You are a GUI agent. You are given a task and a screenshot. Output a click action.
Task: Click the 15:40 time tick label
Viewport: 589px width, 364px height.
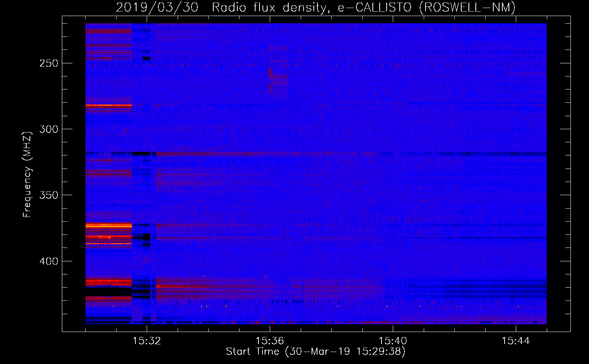(x=393, y=341)
